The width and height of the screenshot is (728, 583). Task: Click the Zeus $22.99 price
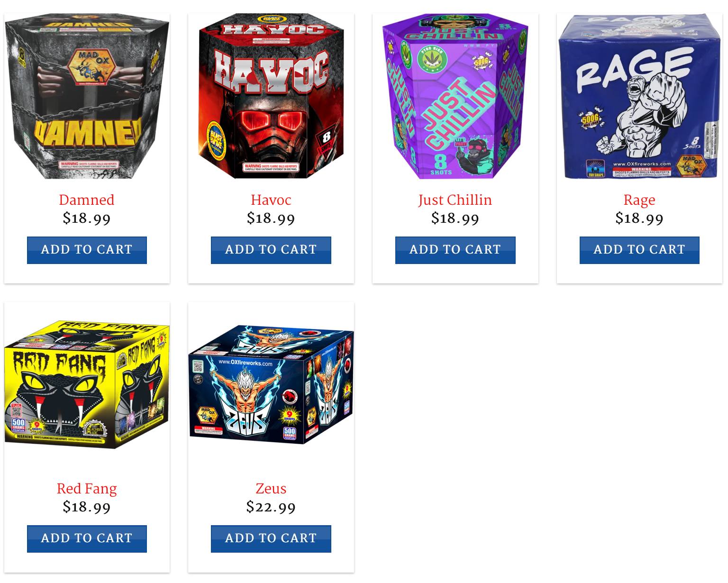(x=271, y=507)
